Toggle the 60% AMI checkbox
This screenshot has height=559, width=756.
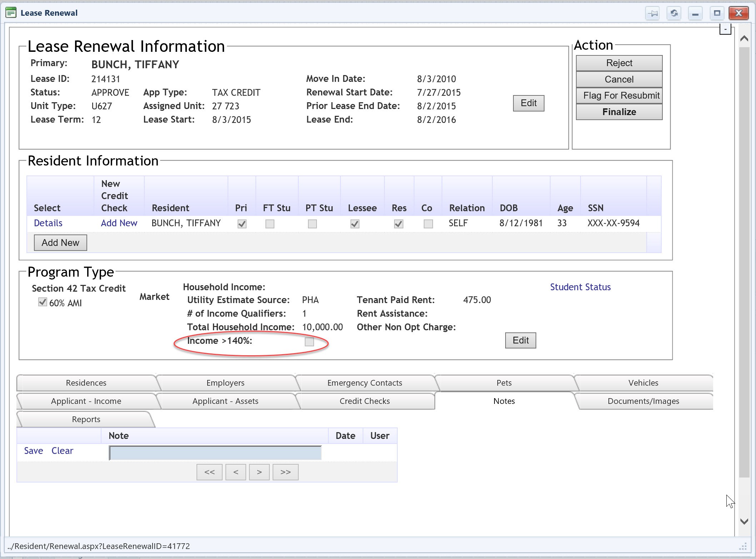point(43,302)
